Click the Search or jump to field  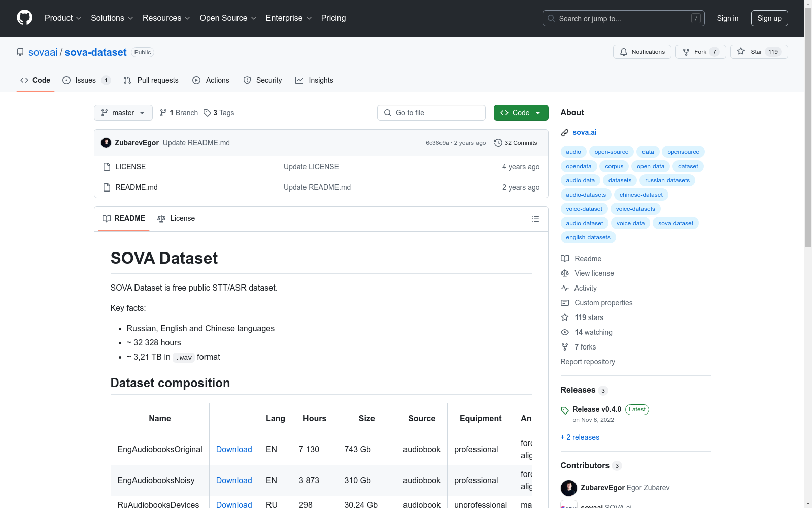pos(624,18)
